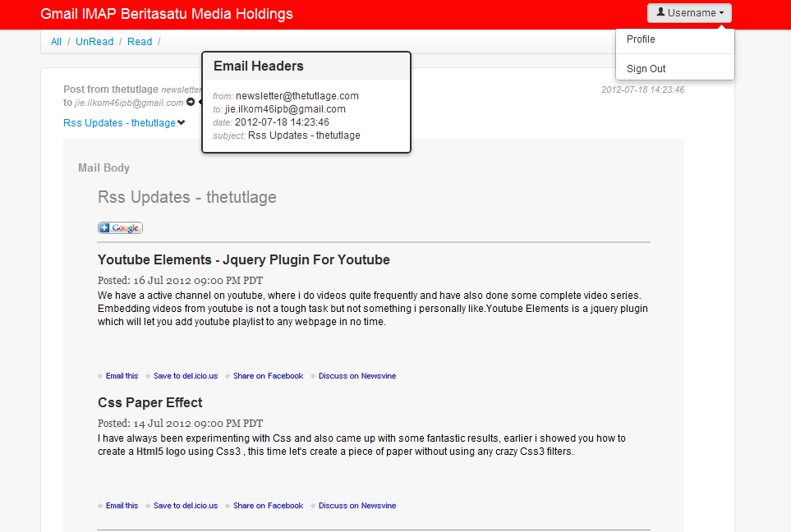Open the Username dropdown menu

(x=689, y=13)
